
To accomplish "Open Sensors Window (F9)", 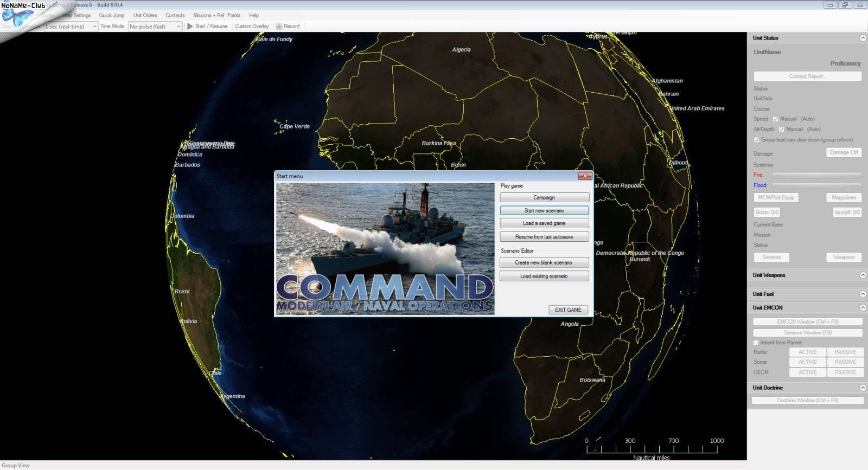I will [807, 333].
